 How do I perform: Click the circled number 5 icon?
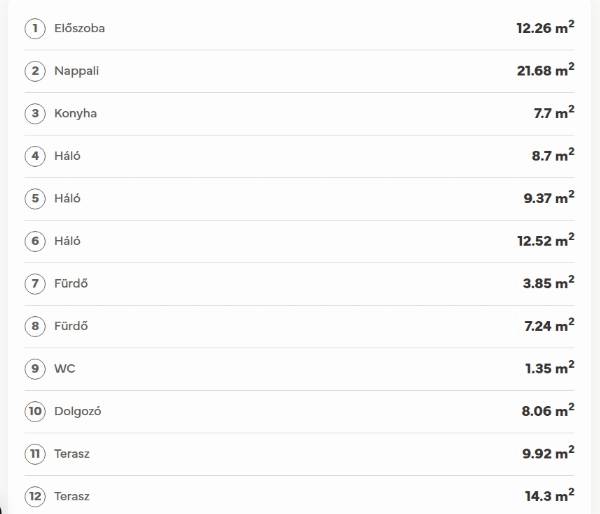tap(36, 198)
